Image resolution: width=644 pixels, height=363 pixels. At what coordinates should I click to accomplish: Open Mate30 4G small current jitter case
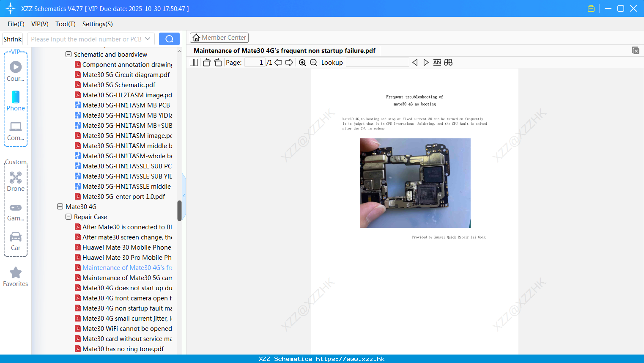123,318
